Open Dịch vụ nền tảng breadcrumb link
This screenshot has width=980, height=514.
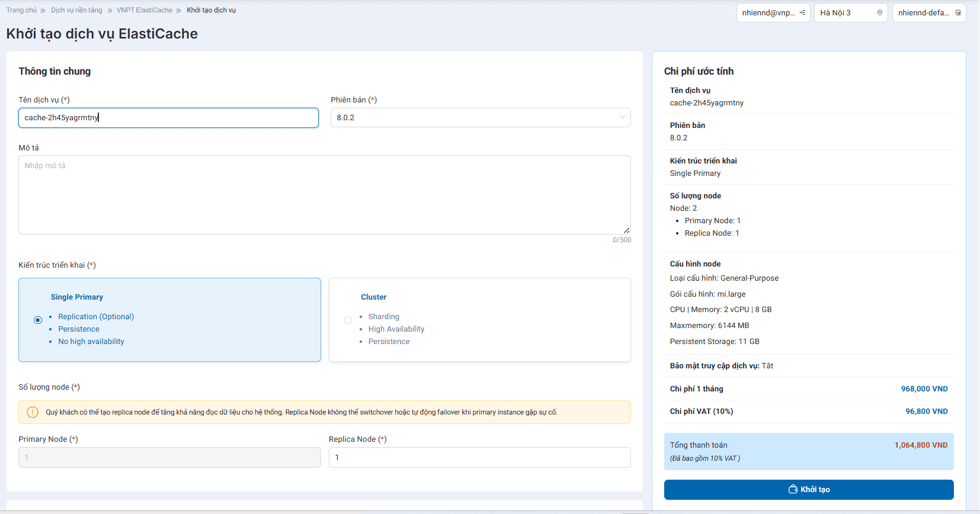click(76, 10)
